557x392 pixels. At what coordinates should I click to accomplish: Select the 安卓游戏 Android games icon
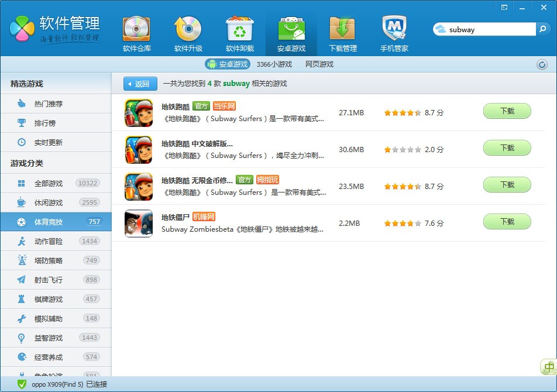pyautogui.click(x=291, y=29)
